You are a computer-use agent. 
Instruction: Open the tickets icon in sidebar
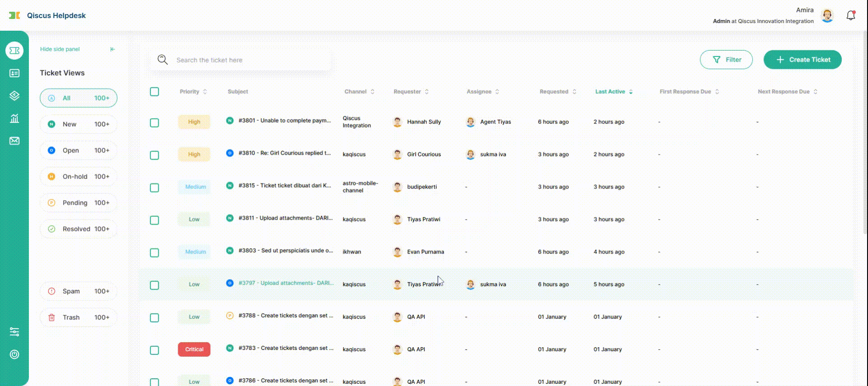pos(14,51)
